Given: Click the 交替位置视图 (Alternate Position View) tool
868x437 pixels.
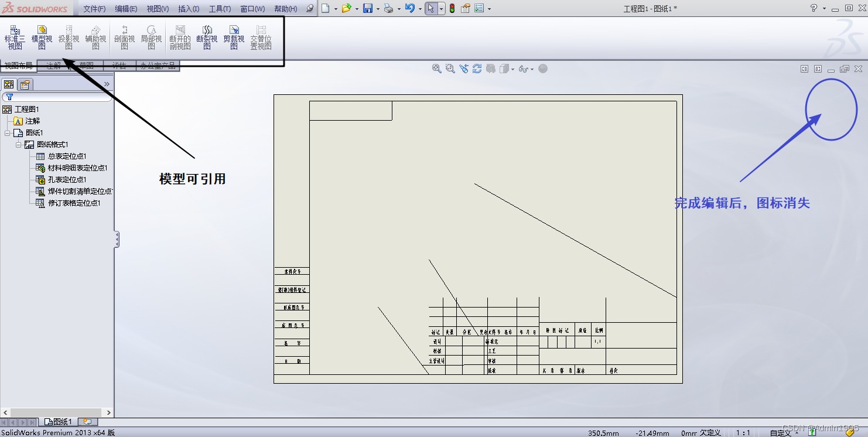Looking at the screenshot, I should click(261, 37).
